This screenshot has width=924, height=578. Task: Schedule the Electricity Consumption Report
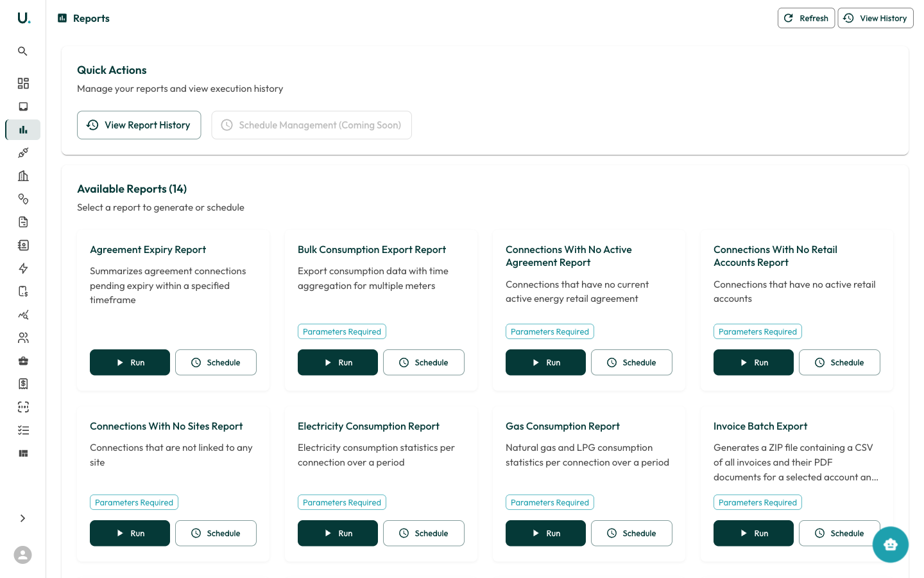pyautogui.click(x=424, y=533)
